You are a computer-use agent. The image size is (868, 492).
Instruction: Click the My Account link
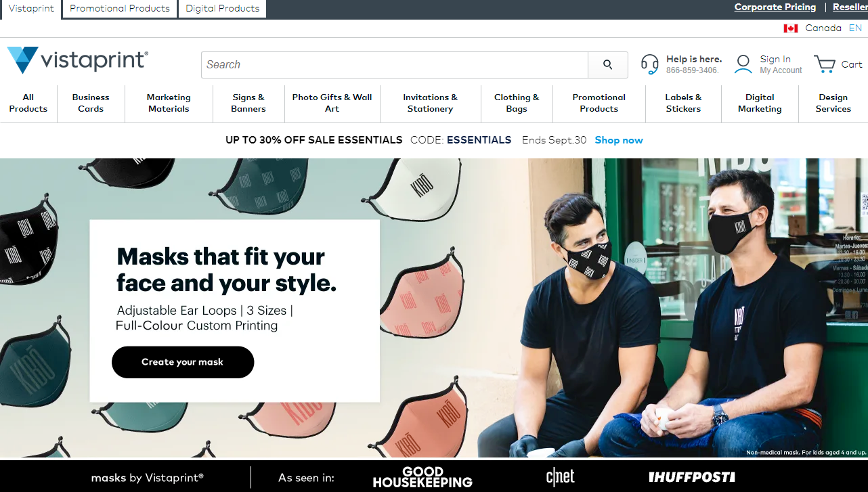click(x=781, y=70)
